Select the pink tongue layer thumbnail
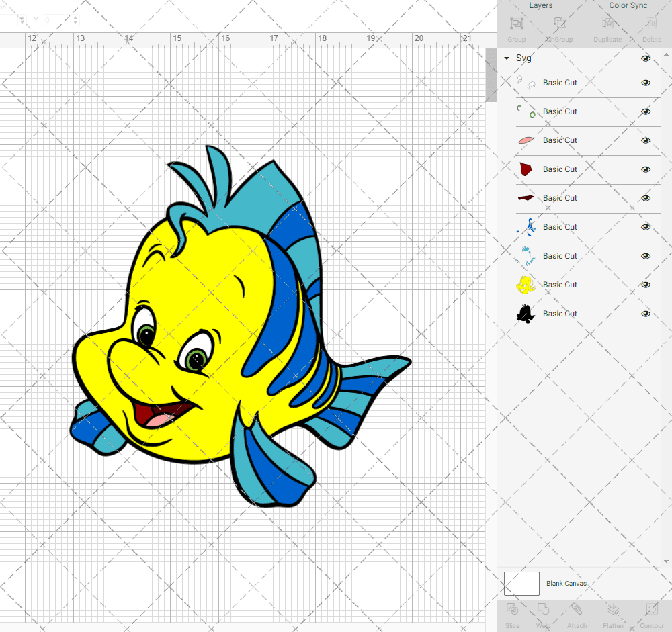672x632 pixels. point(526,140)
